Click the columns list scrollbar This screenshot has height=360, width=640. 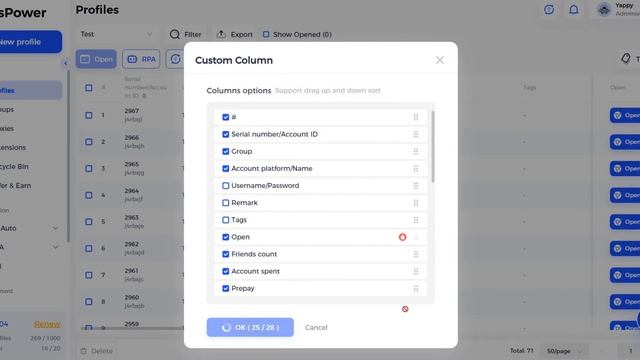(x=433, y=147)
